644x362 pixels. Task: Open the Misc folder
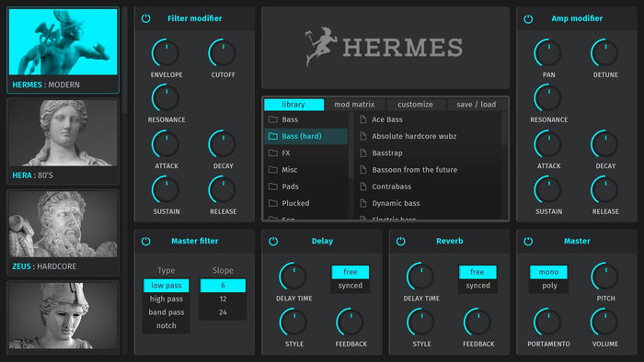pyautogui.click(x=306, y=170)
